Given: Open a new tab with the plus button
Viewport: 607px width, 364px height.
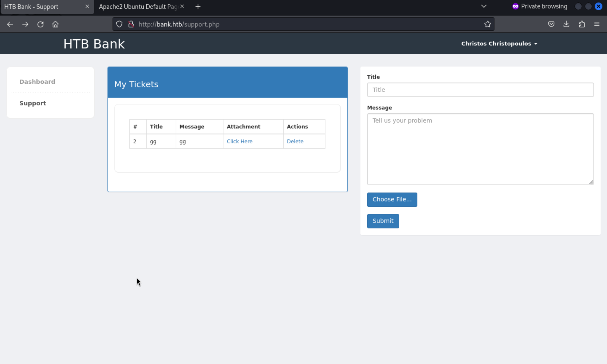Looking at the screenshot, I should (198, 7).
